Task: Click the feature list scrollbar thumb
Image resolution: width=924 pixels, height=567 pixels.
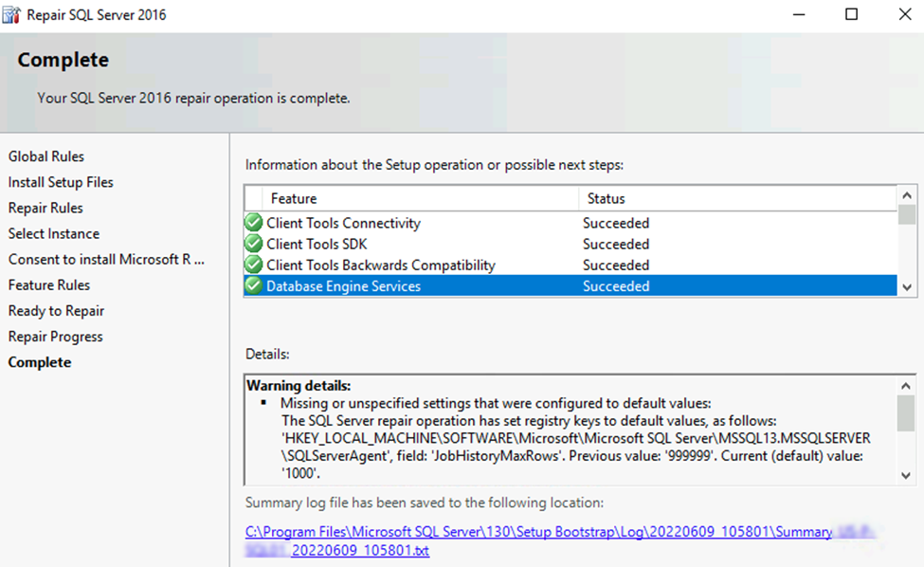Action: [x=907, y=214]
